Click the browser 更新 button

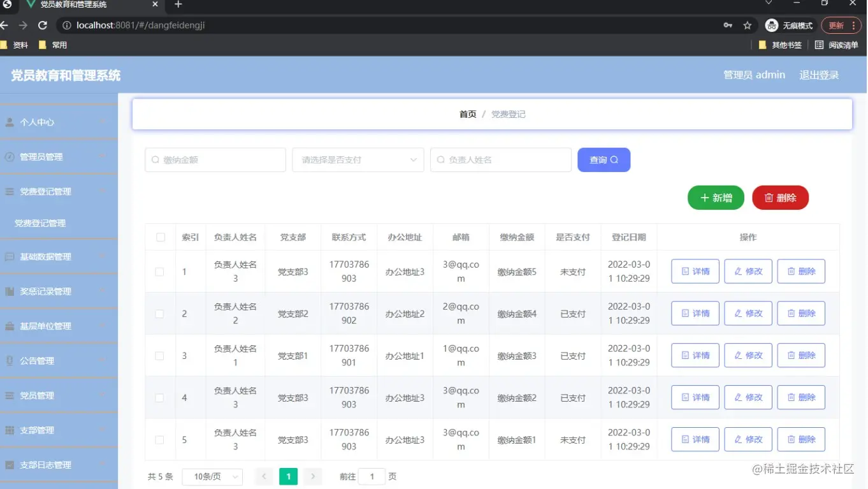click(x=841, y=26)
